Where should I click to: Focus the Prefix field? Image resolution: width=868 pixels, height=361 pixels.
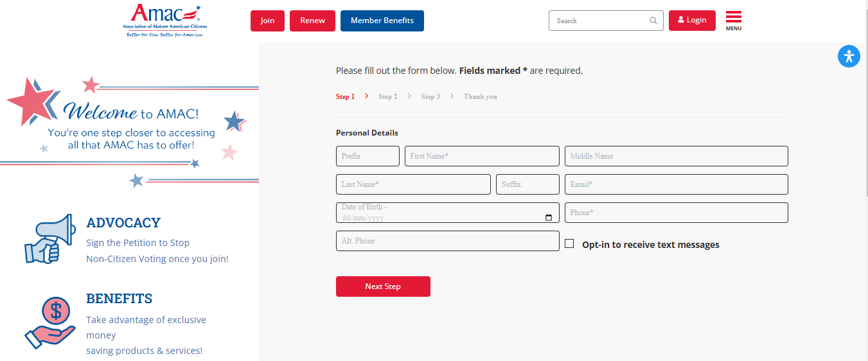tap(368, 156)
